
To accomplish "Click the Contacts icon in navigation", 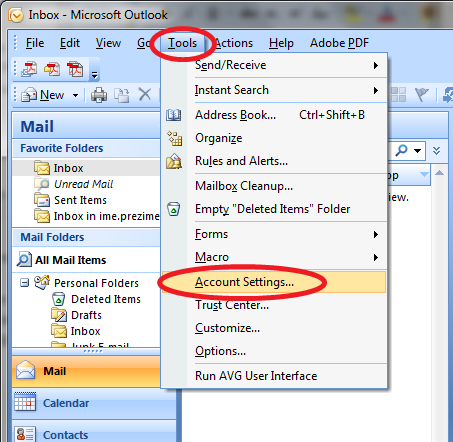I will coord(25,434).
